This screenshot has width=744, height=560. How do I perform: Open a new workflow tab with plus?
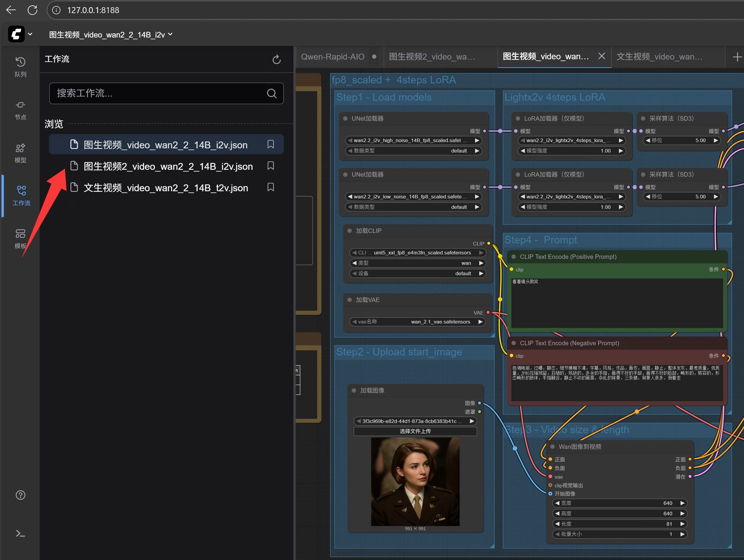tap(737, 57)
